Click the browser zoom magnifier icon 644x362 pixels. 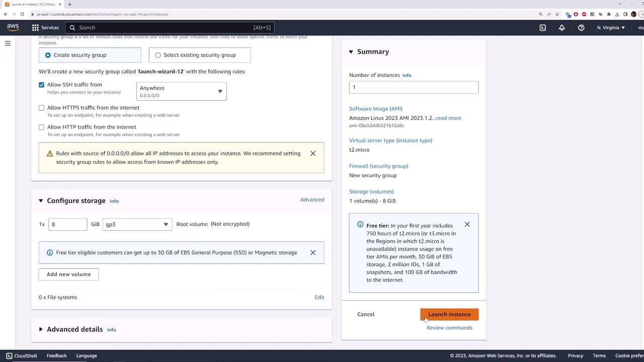540,14
